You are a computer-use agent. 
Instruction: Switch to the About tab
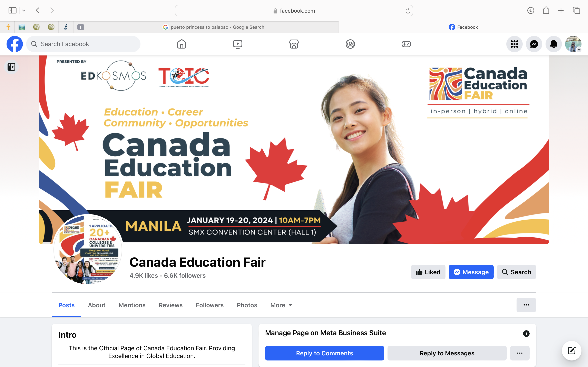pyautogui.click(x=96, y=305)
